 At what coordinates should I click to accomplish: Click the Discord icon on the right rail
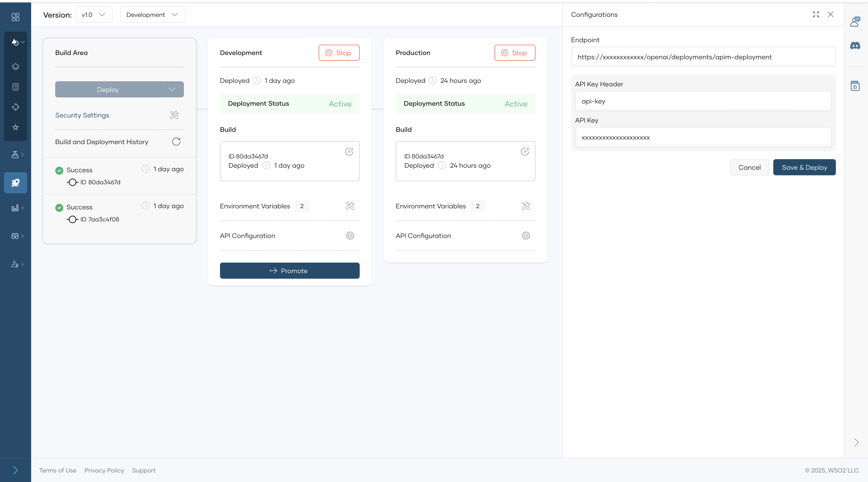855,46
